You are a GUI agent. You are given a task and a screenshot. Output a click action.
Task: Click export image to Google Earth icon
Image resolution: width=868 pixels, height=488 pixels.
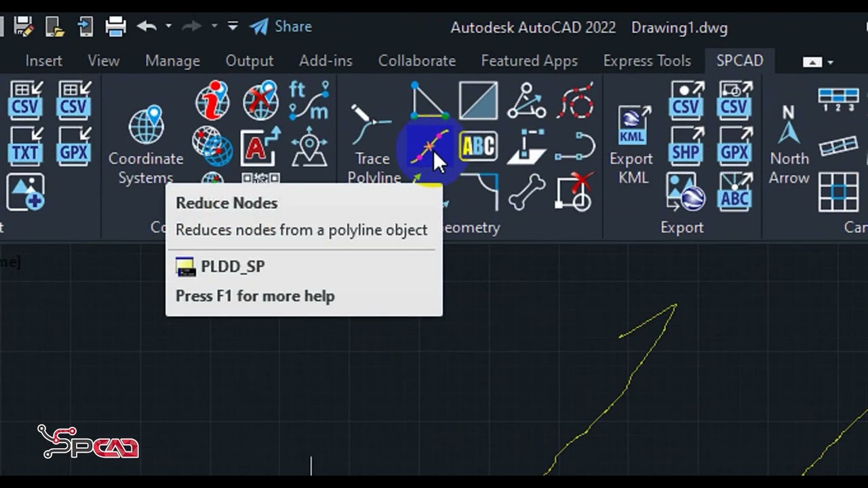coord(686,192)
